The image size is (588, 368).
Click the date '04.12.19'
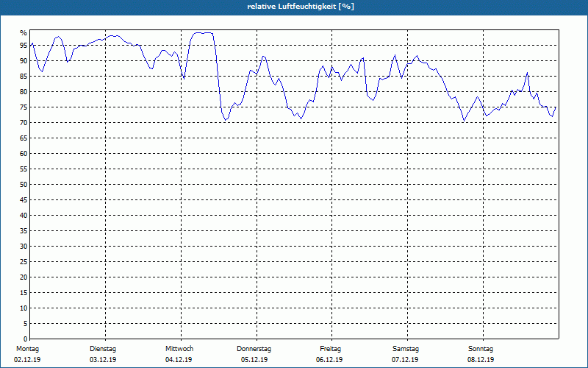coord(179,360)
